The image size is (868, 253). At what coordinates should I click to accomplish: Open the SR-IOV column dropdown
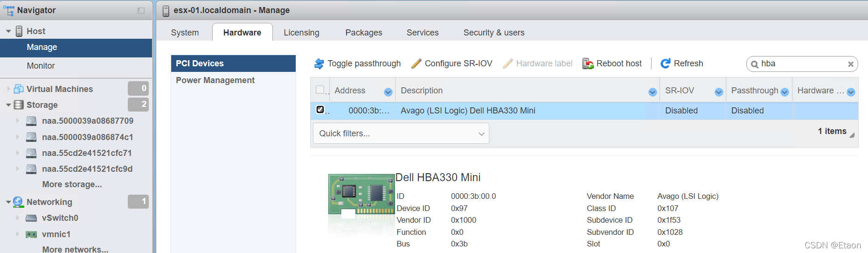(x=719, y=92)
